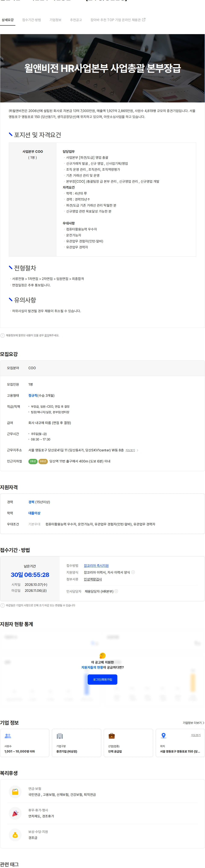Viewport: 205px width, 868px height.
Task: Click the 08:30 ~ 17:30 working hours text
Action: pos(40,439)
